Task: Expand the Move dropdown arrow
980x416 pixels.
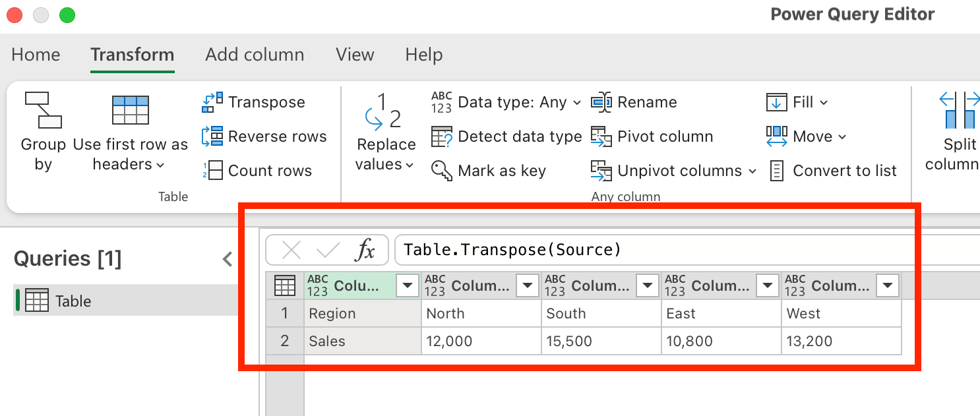Action: 842,137
